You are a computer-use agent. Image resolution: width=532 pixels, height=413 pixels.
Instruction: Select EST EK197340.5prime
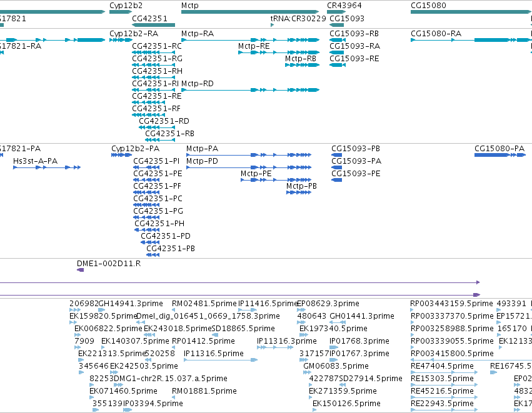[333, 329]
